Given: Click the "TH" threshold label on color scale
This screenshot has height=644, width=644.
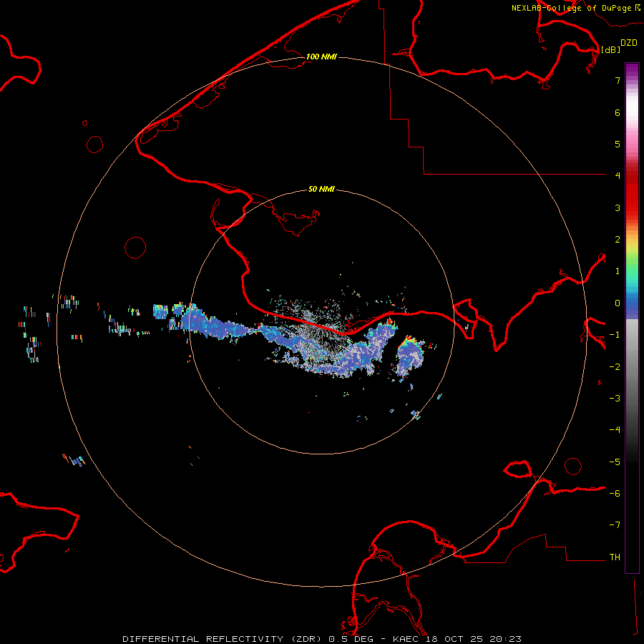Looking at the screenshot, I should click(615, 557).
